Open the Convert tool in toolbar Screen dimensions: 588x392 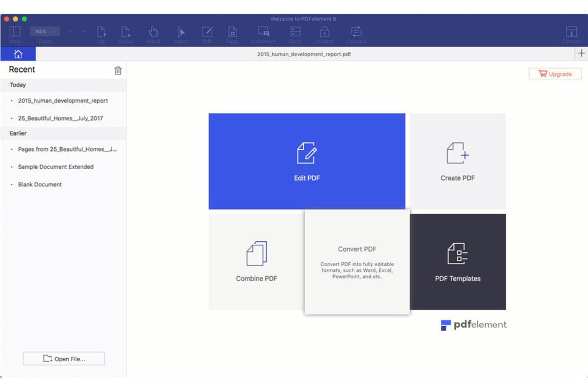point(356,32)
